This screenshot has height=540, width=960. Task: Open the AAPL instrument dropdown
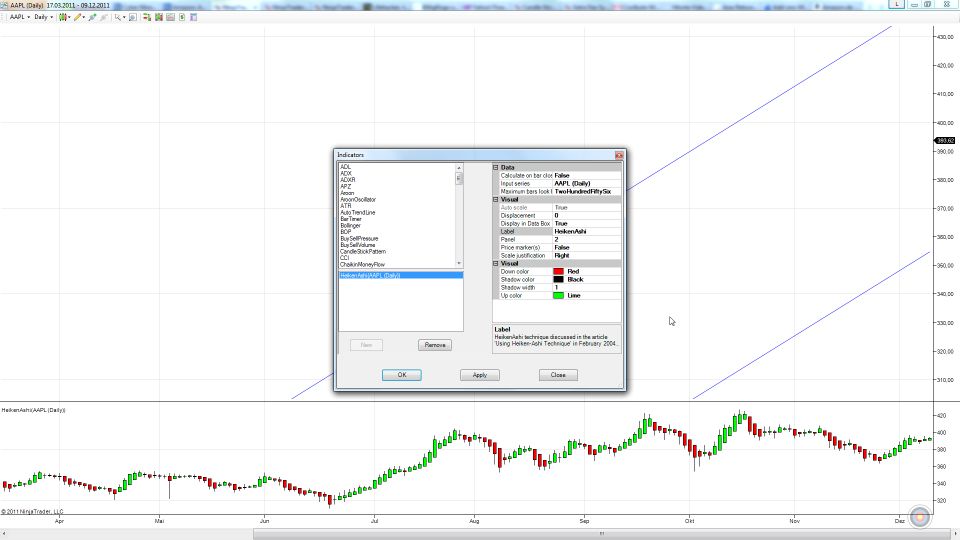click(x=20, y=17)
